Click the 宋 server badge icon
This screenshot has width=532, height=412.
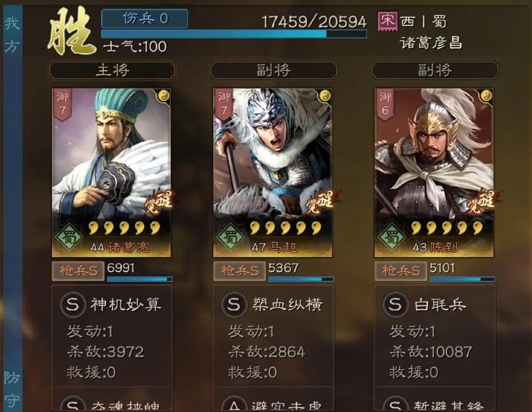[x=388, y=21]
